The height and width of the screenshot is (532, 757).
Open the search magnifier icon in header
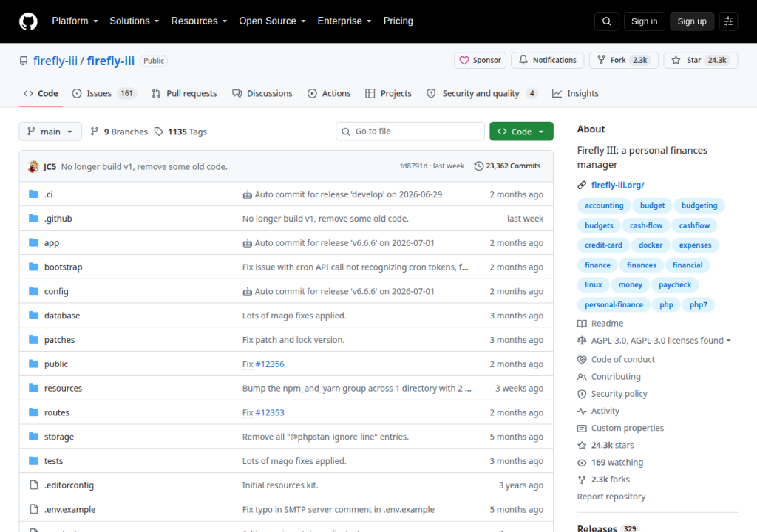click(606, 21)
